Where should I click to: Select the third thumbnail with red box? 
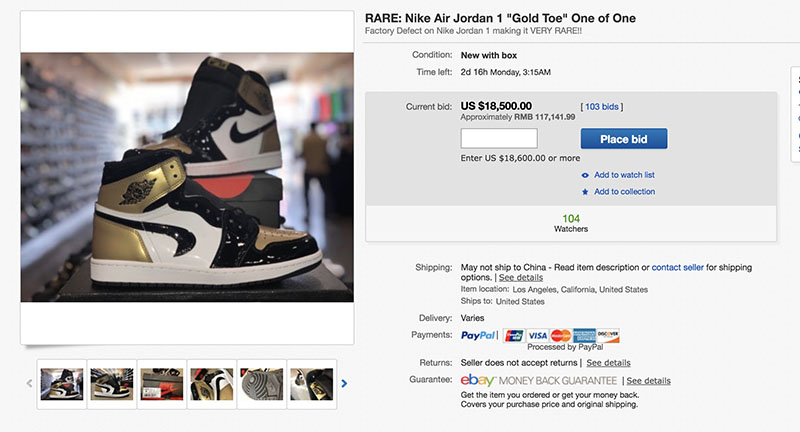(x=162, y=384)
